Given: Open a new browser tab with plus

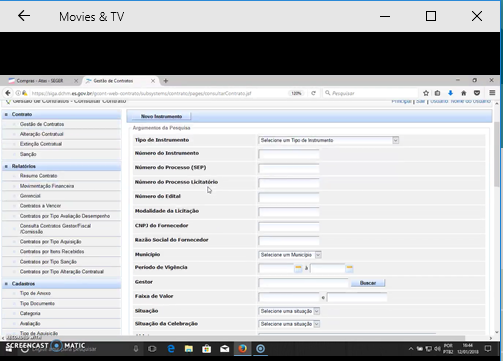Looking at the screenshot, I should click(x=166, y=81).
